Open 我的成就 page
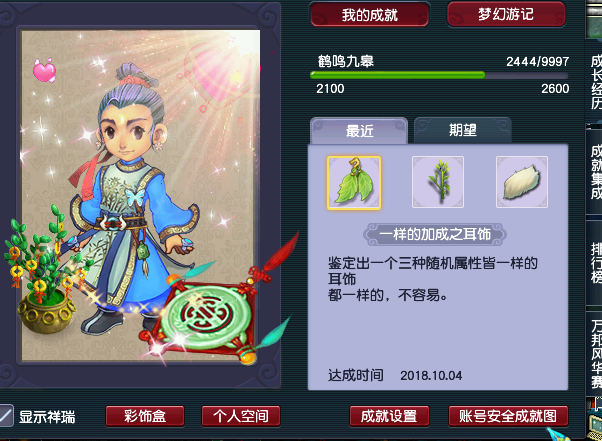Image resolution: width=602 pixels, height=441 pixels. (x=369, y=15)
